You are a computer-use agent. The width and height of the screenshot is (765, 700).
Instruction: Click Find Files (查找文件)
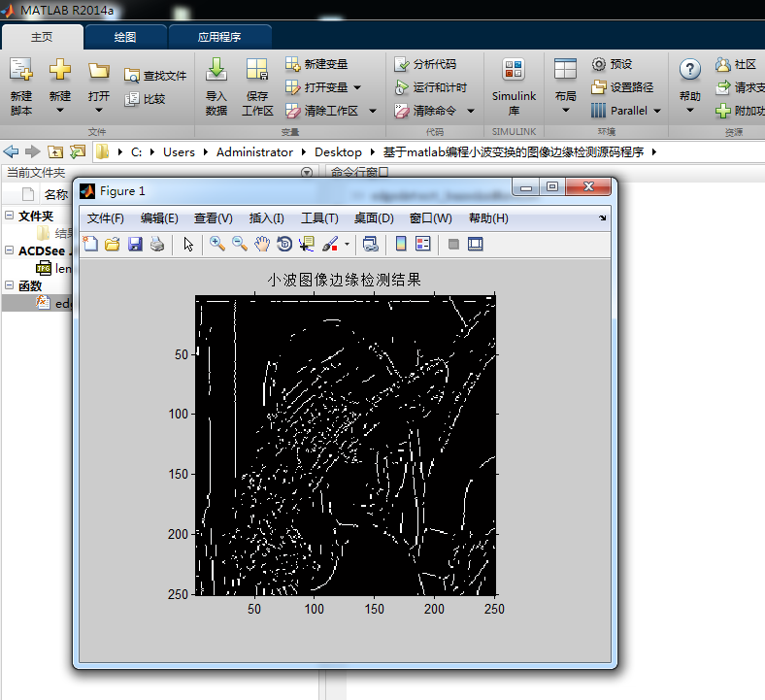coord(155,76)
